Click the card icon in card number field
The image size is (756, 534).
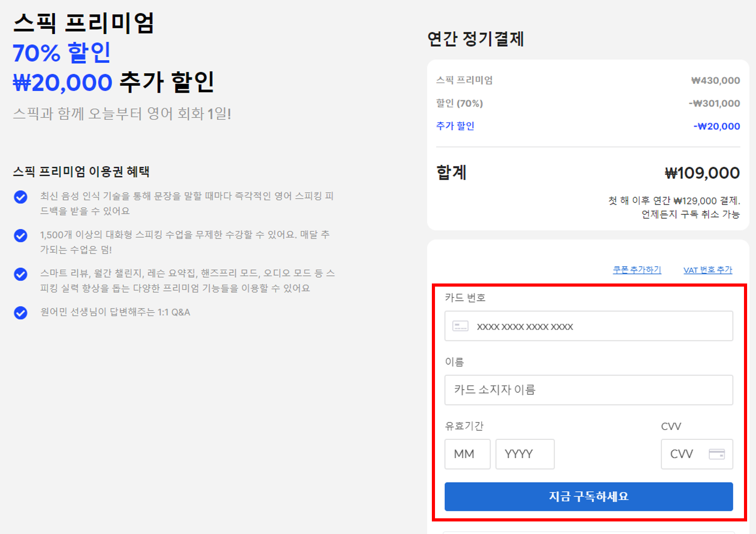460,326
